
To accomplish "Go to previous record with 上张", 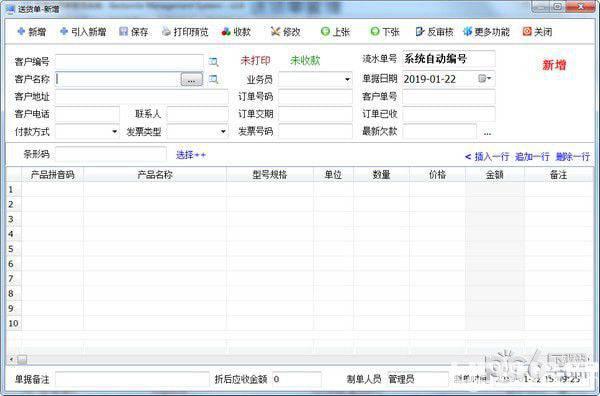I will (x=335, y=32).
